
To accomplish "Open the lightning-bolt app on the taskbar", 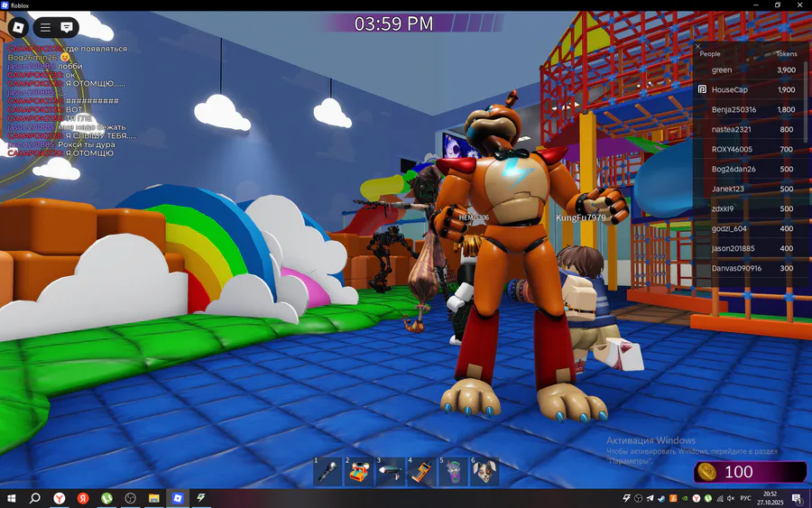I will click(201, 498).
